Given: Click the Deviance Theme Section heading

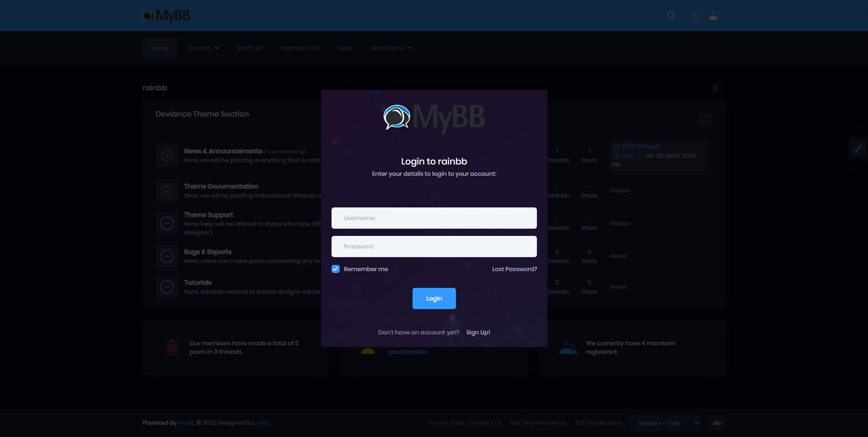Looking at the screenshot, I should tap(202, 114).
